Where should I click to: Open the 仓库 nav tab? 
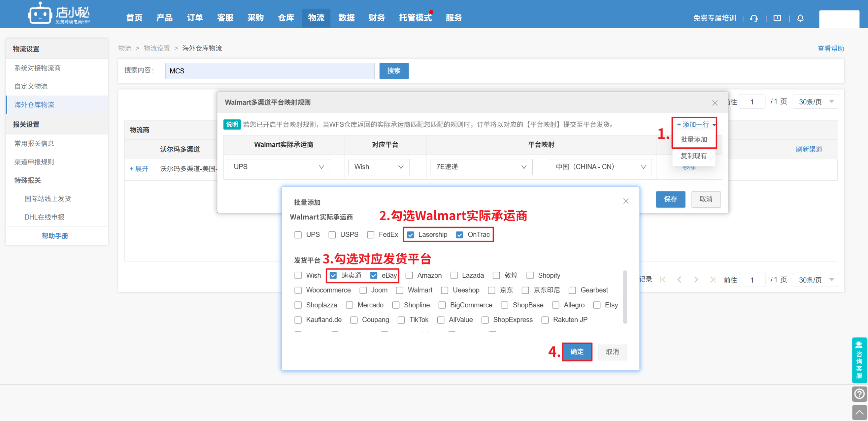pyautogui.click(x=286, y=18)
